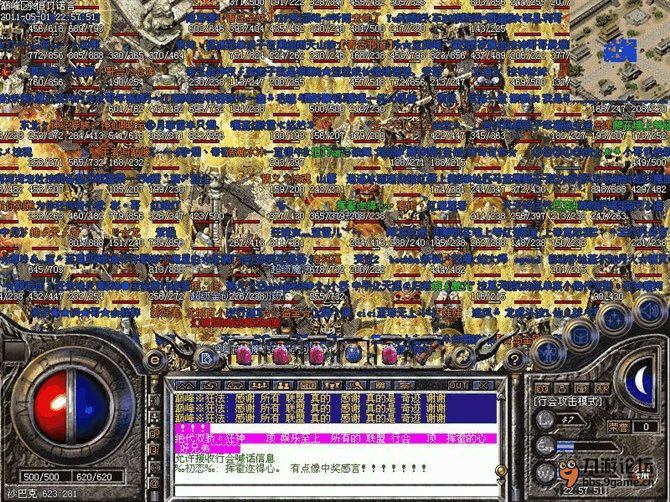This screenshot has height=502, width=670.
Task: Click the three-people group icon in chat toolbar
Action: pyautogui.click(x=259, y=385)
